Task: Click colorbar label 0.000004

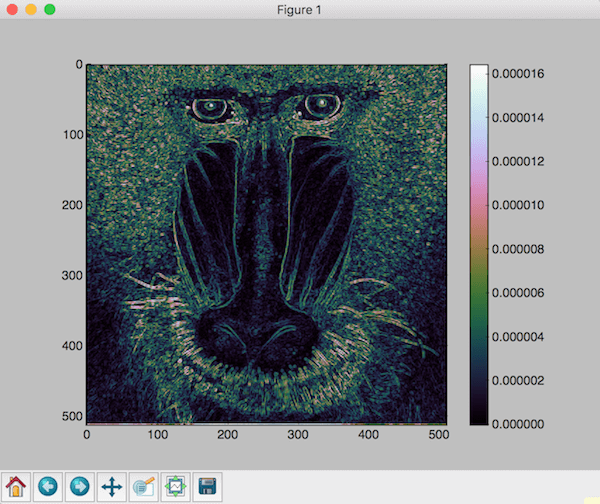Action: coord(518,337)
